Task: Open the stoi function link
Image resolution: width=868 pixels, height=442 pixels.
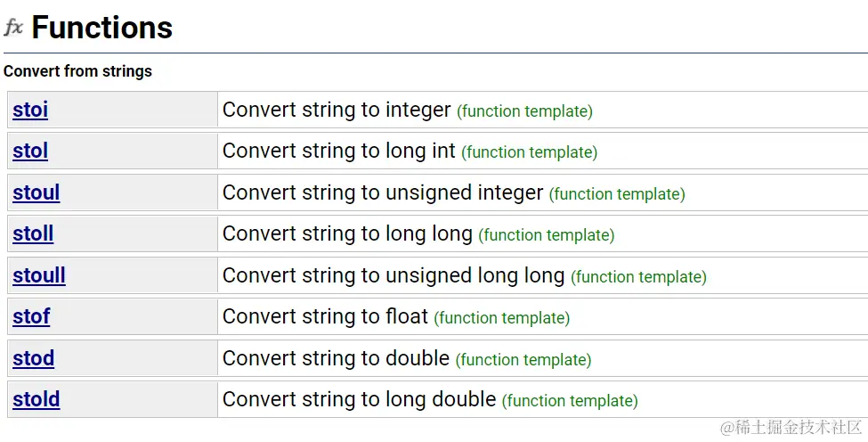Action: 30,110
